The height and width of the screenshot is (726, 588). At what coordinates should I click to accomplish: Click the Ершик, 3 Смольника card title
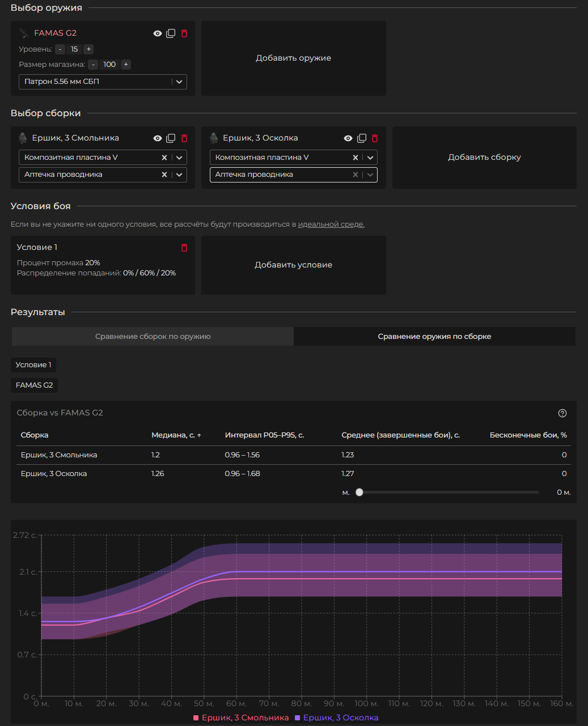tap(75, 138)
